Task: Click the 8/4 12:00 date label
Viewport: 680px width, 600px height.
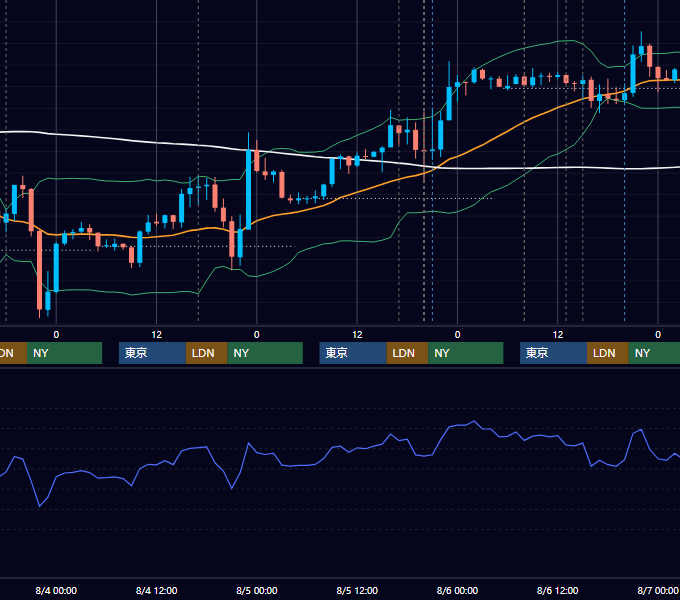Action: tap(156, 590)
